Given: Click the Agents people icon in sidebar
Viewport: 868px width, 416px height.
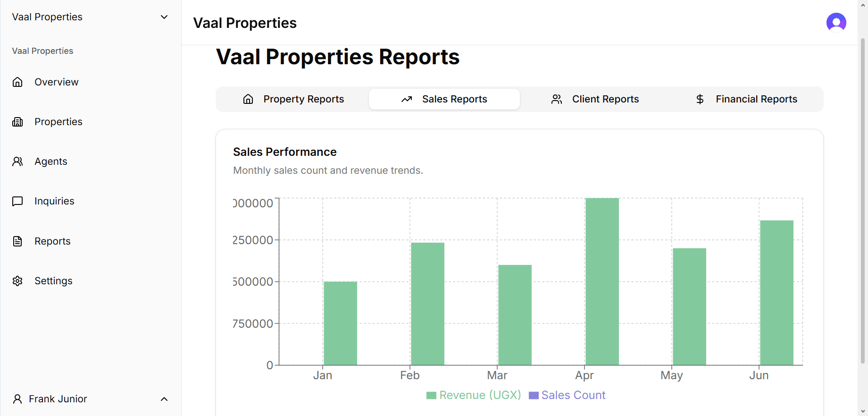Looking at the screenshot, I should 17,161.
